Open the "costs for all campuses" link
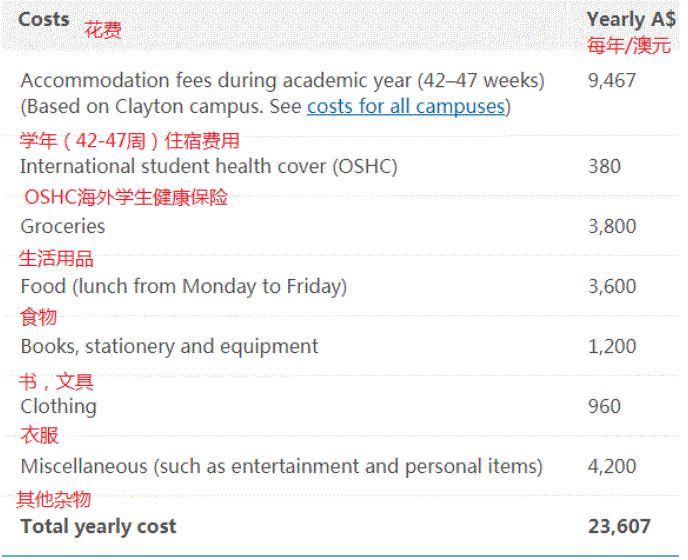The image size is (688, 560). tap(405, 107)
